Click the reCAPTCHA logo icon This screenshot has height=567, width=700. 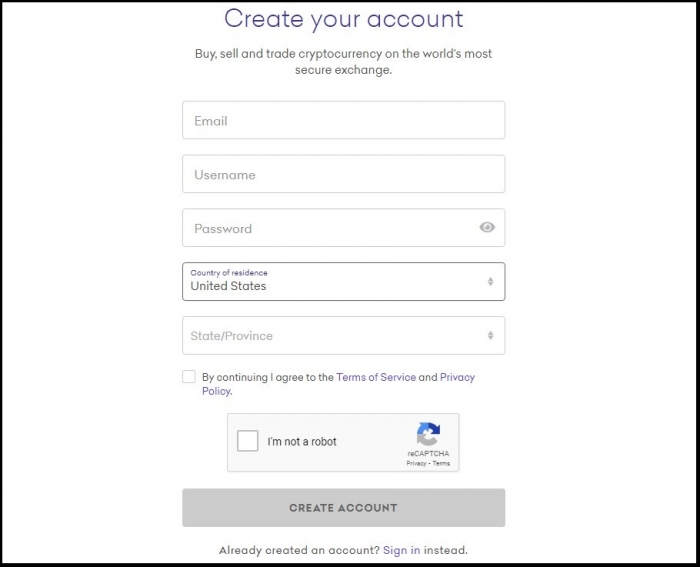click(x=428, y=434)
